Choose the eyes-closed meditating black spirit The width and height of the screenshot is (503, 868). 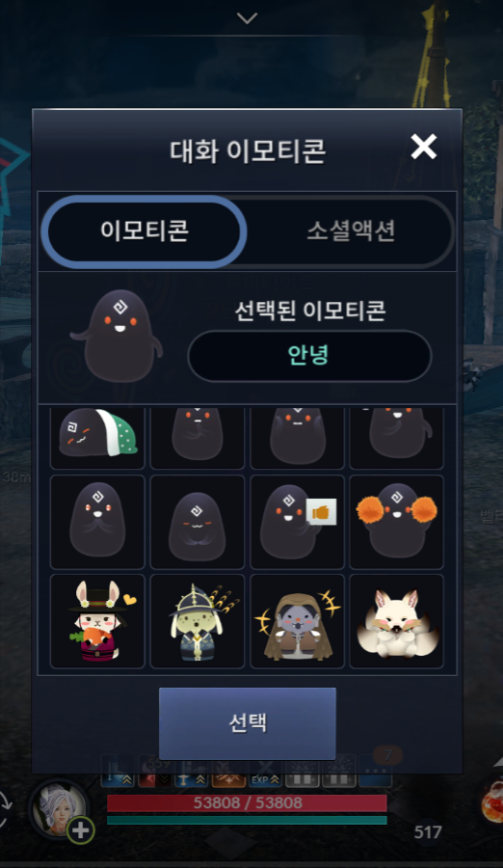(197, 522)
